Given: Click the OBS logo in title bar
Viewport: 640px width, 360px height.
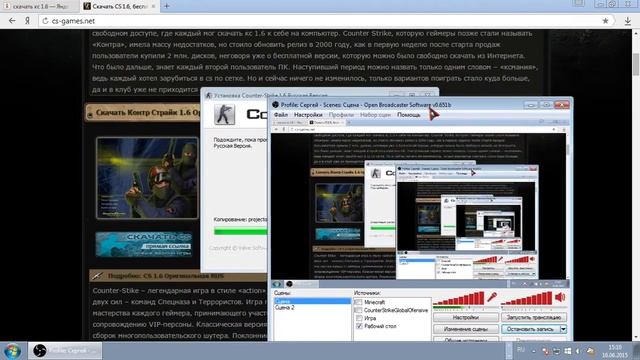Looking at the screenshot, I should (276, 105).
